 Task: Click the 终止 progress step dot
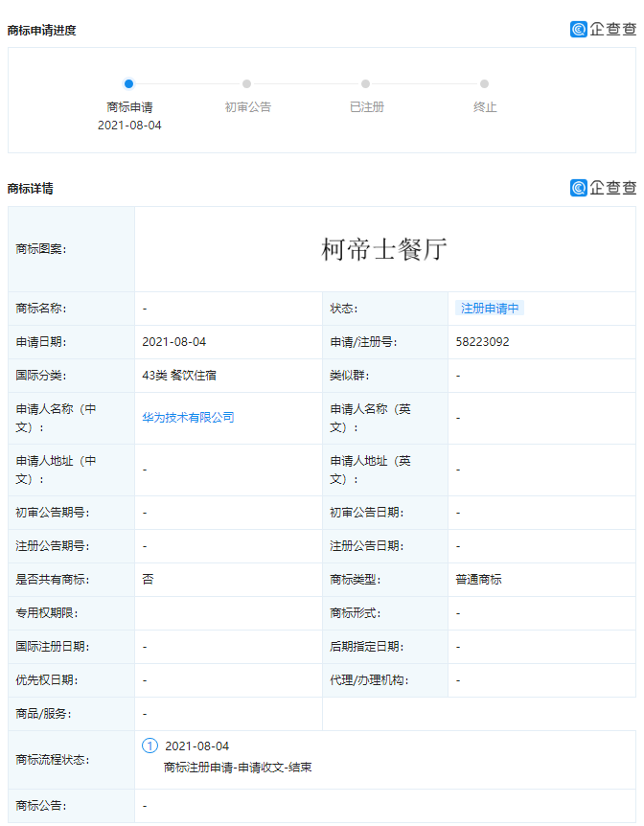pos(485,84)
